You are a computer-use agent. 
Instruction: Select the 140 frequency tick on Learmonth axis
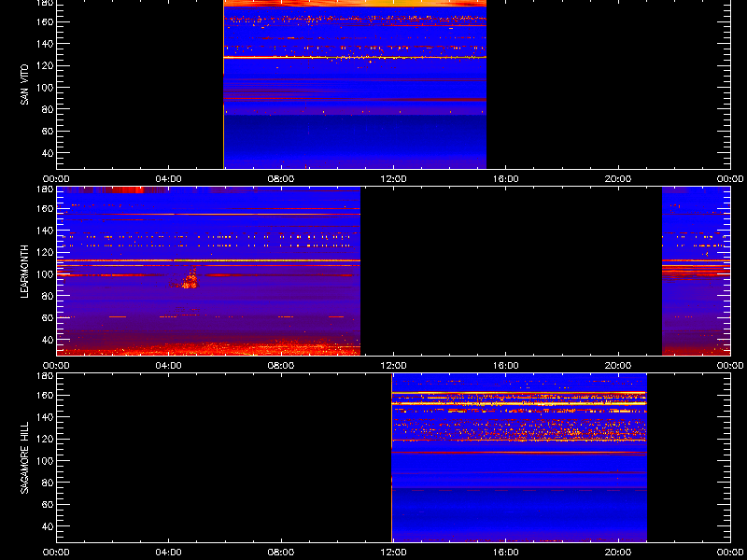(46, 231)
